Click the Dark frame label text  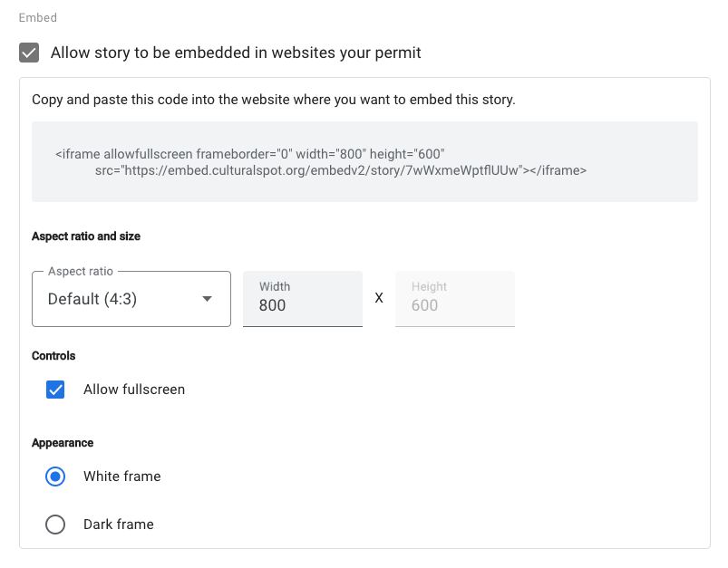tap(119, 525)
